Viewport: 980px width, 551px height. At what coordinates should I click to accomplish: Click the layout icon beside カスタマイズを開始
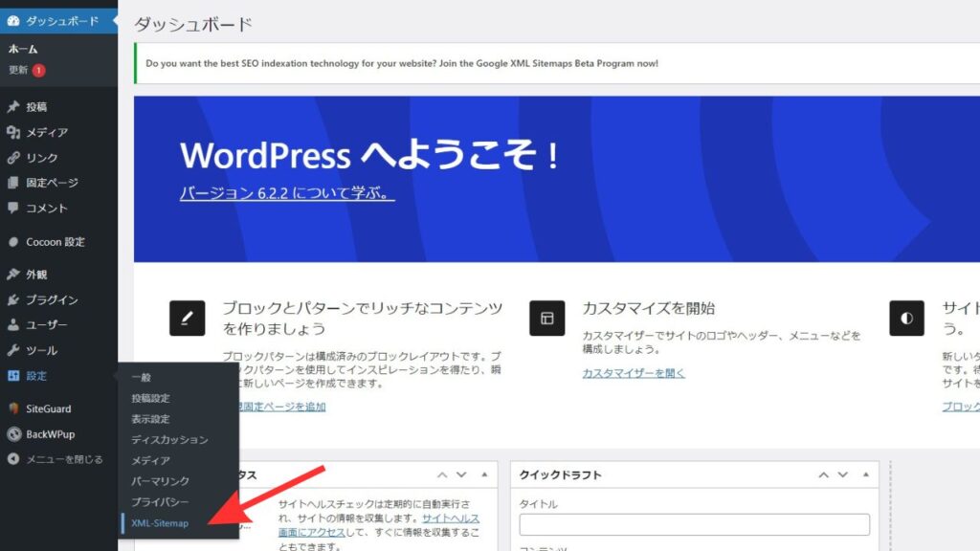pyautogui.click(x=546, y=318)
